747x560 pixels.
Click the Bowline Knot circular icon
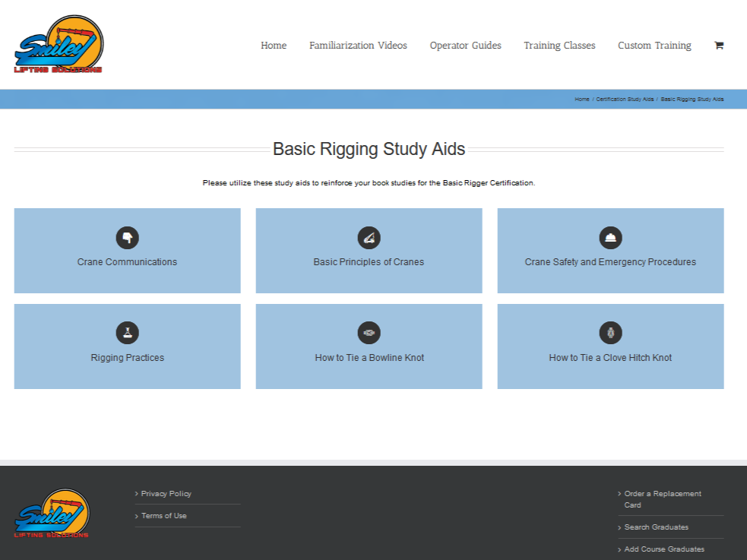(x=369, y=333)
